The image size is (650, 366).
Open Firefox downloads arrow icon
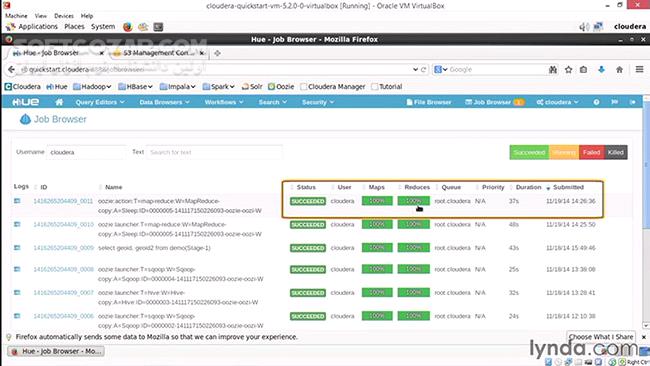(x=601, y=70)
